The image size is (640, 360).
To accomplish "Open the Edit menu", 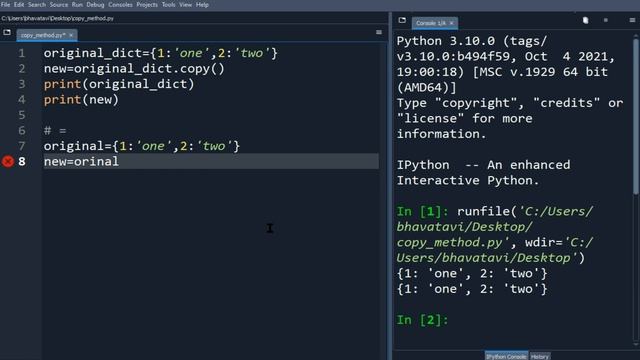I will pyautogui.click(x=19, y=4).
